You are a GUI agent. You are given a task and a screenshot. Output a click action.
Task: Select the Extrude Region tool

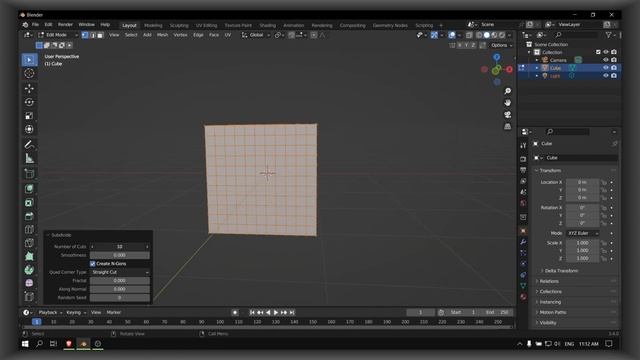29,189
